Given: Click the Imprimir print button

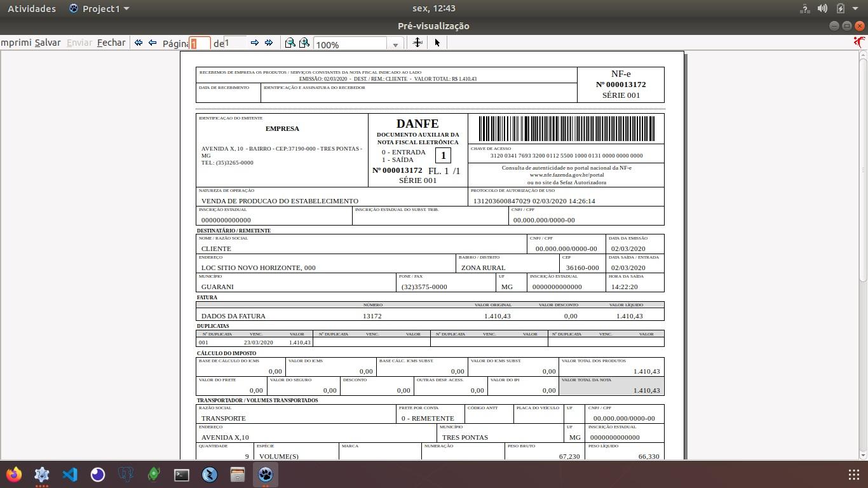Looking at the screenshot, I should click(15, 43).
